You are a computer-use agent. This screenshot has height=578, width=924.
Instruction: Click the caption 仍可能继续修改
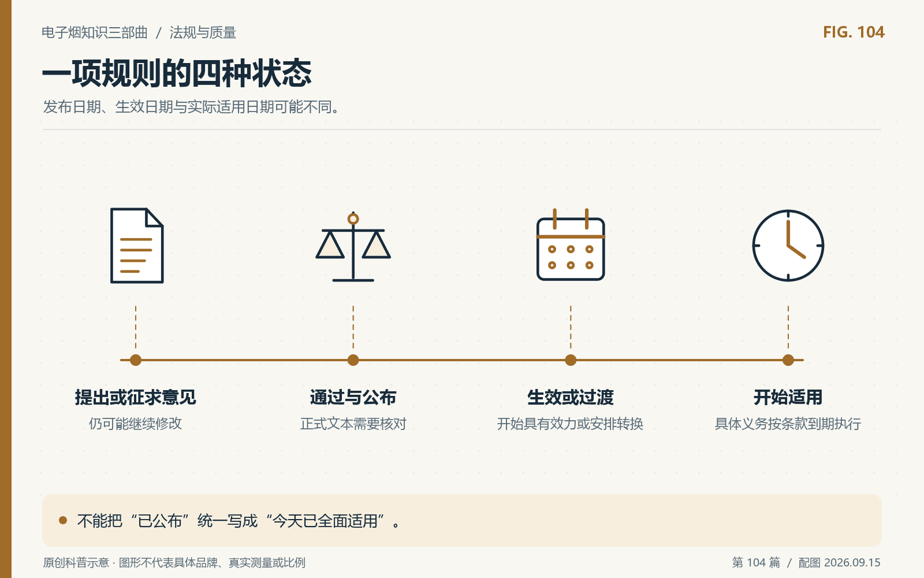pos(136,424)
